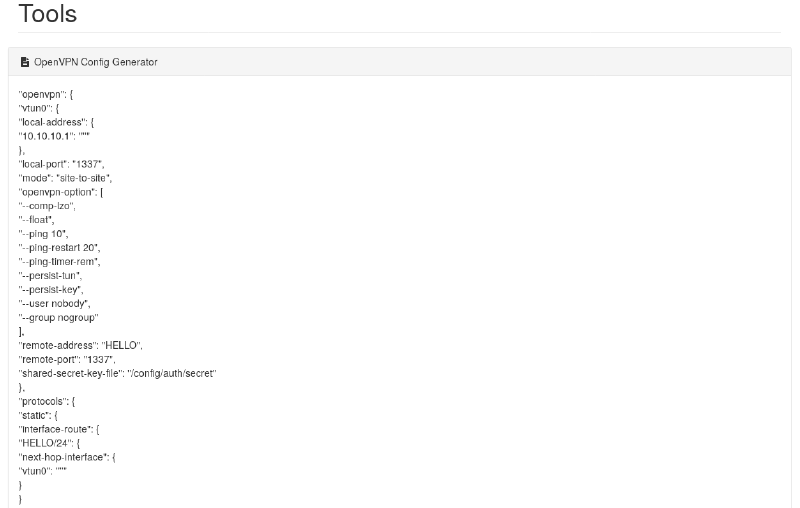This screenshot has width=800, height=508.
Task: Click the document icon beside OpenVPN Config Generator
Action: click(25, 62)
